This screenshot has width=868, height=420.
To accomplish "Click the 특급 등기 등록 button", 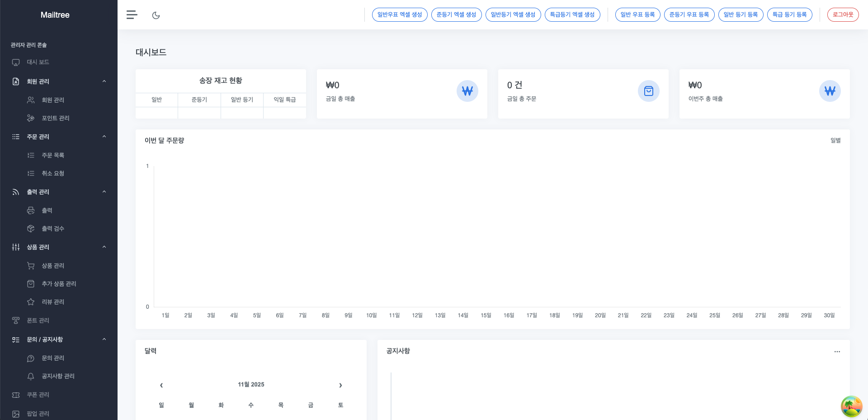I will [x=789, y=14].
